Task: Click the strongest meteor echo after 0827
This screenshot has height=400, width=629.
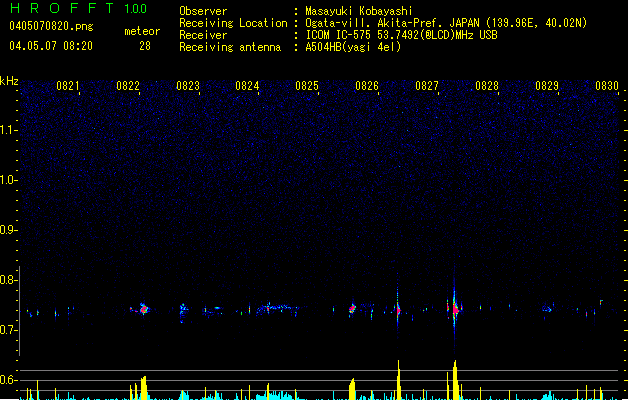Action: [x=455, y=309]
